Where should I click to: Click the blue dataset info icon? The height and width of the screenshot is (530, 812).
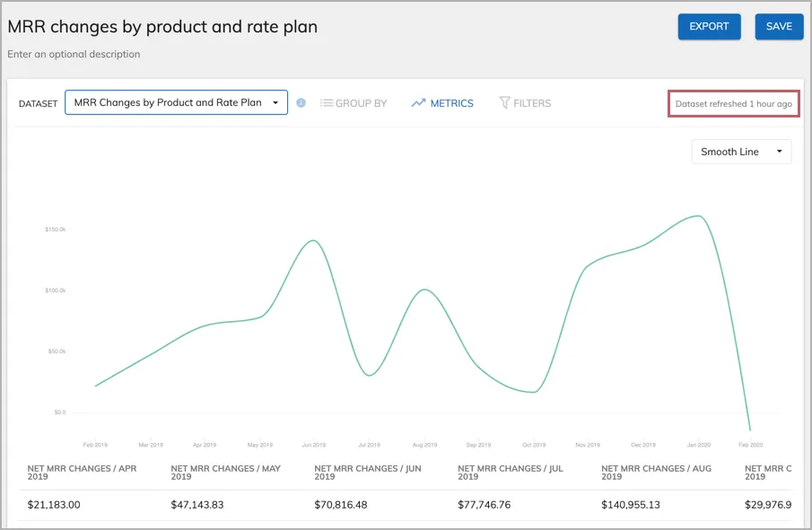(x=301, y=102)
